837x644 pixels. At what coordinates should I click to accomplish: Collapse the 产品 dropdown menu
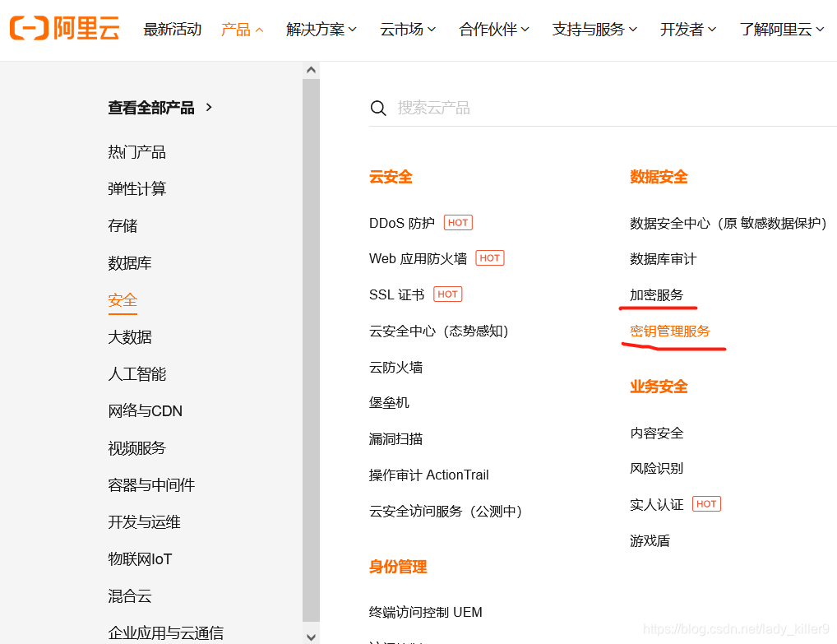pos(242,30)
